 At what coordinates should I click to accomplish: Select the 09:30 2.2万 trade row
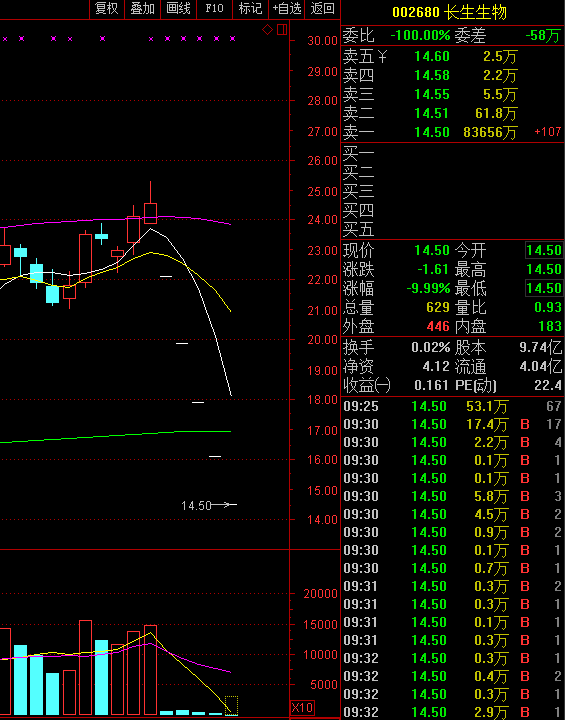click(452, 443)
